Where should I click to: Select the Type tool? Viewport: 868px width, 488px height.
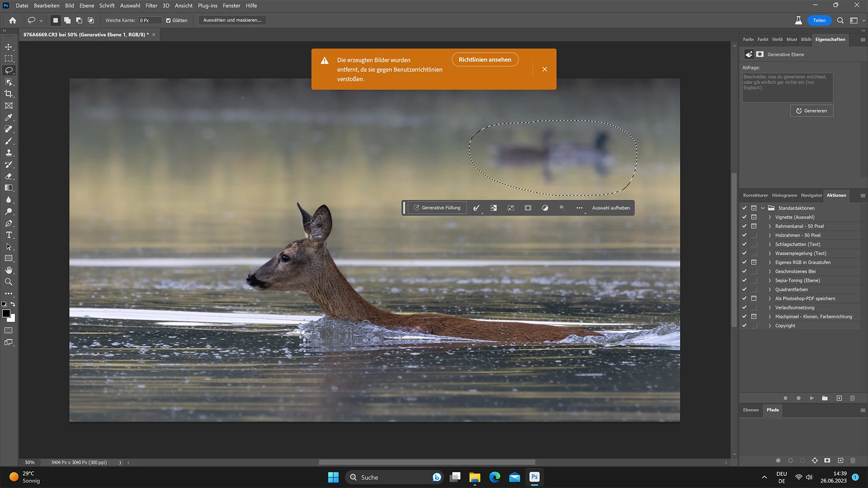[x=9, y=235]
